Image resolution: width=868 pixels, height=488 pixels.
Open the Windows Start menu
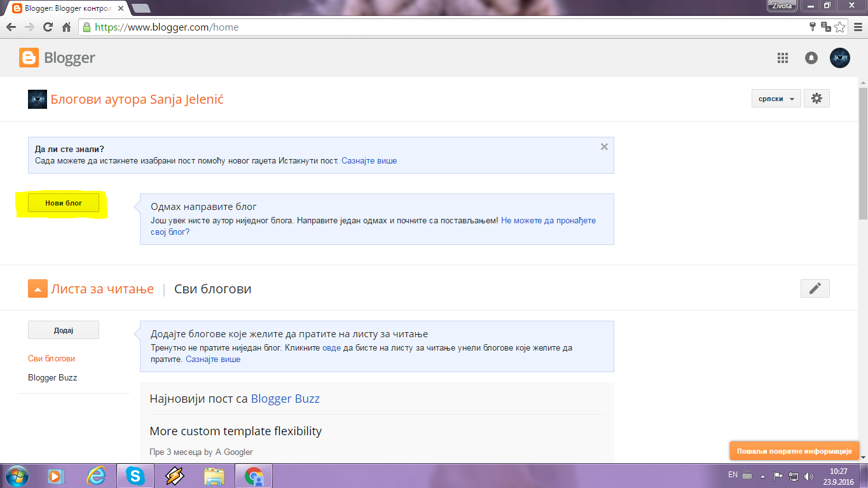17,475
